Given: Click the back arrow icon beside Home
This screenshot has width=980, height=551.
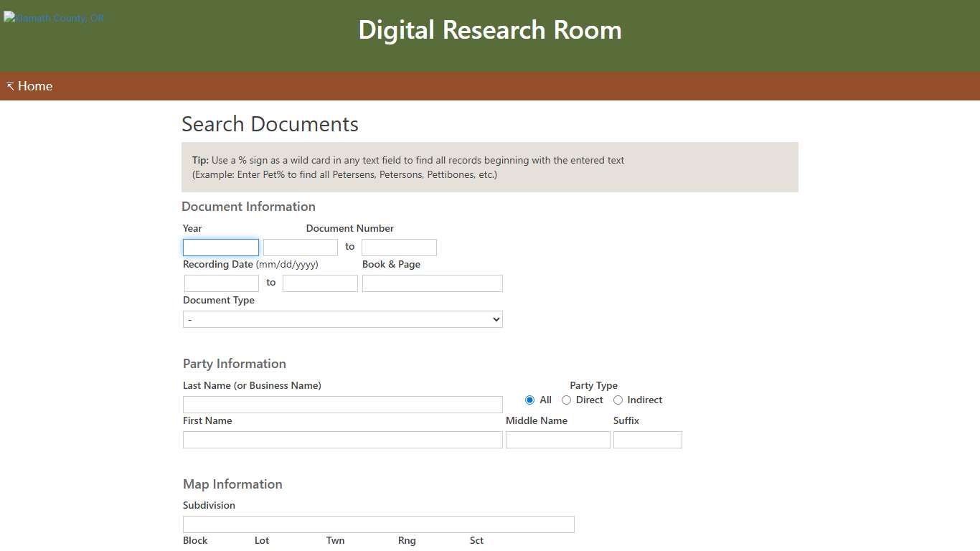Looking at the screenshot, I should pyautogui.click(x=9, y=85).
